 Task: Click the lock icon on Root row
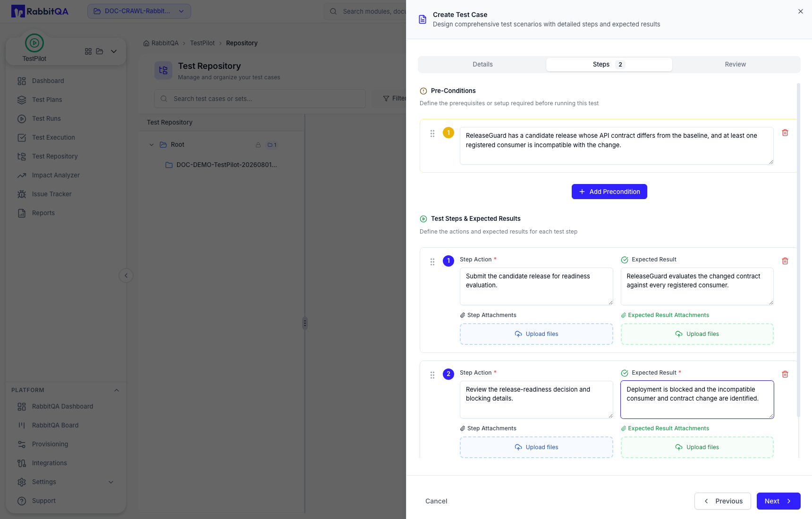[258, 145]
